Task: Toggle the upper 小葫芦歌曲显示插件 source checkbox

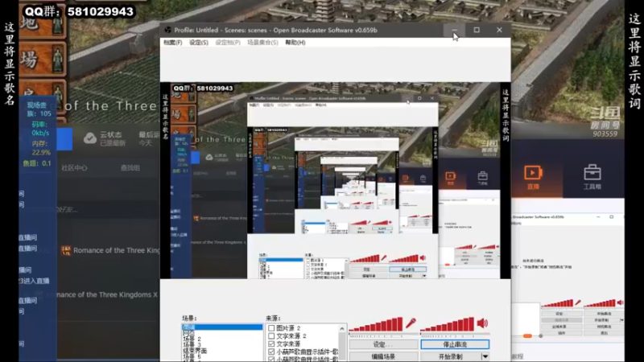Action: tap(271, 352)
